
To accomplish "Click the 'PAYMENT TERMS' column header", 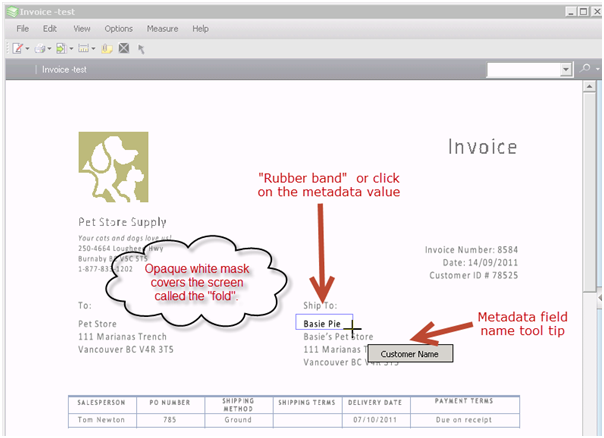I will [x=464, y=401].
